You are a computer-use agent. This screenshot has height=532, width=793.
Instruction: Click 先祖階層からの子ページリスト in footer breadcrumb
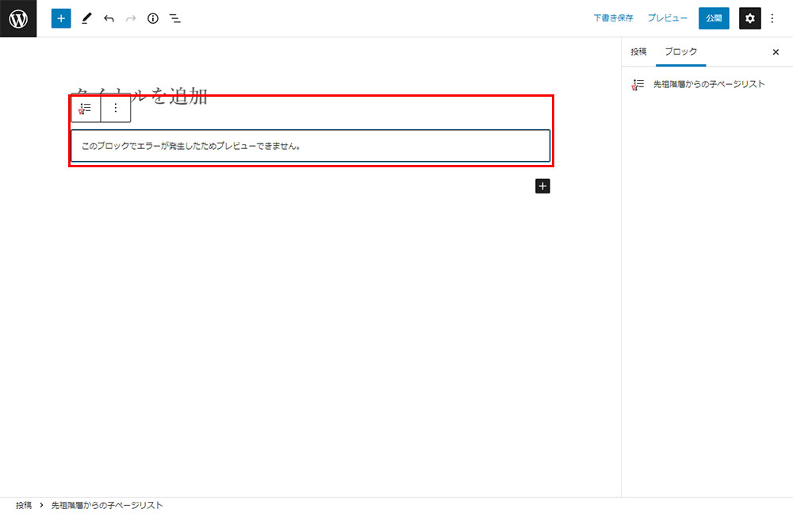[x=107, y=505]
